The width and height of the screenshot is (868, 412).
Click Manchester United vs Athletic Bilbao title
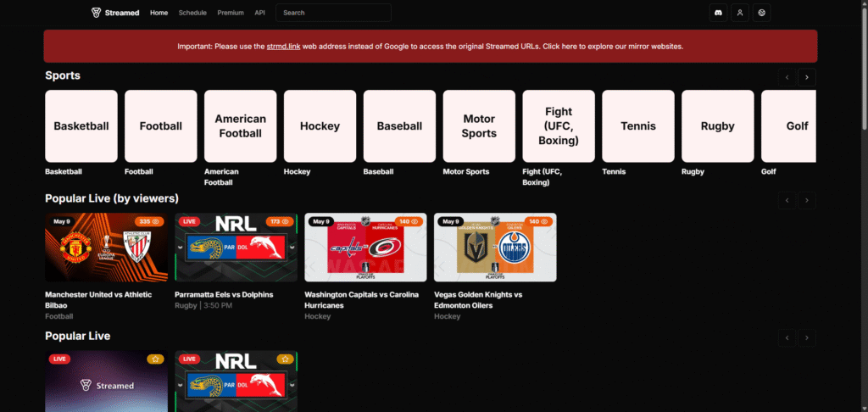[98, 300]
